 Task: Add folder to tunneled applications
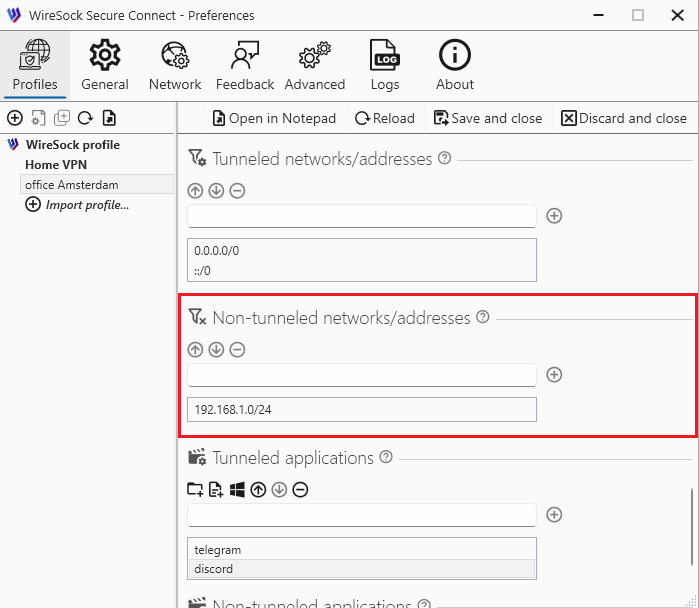(195, 489)
